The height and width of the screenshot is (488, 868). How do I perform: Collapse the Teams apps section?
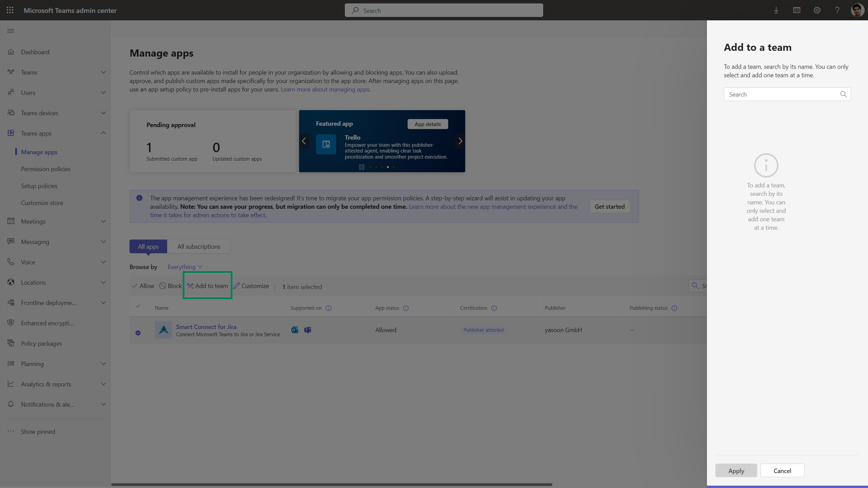point(103,133)
